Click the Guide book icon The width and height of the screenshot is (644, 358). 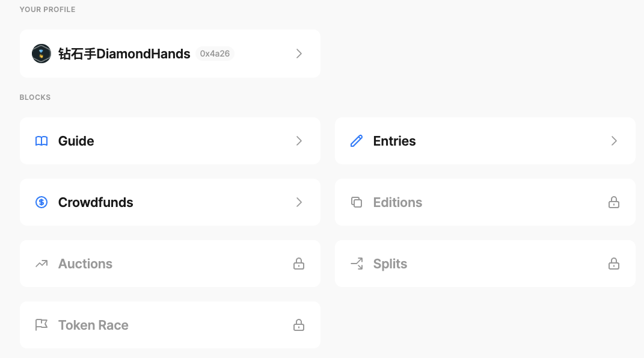coord(41,141)
